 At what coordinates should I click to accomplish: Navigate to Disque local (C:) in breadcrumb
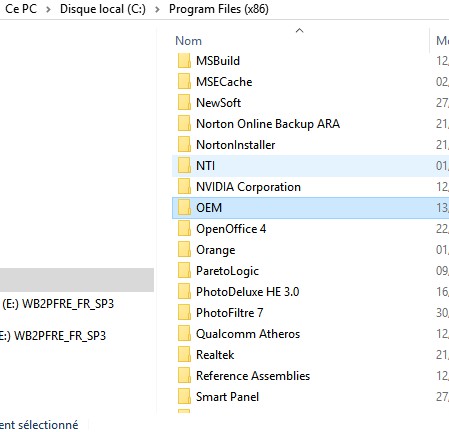(103, 9)
